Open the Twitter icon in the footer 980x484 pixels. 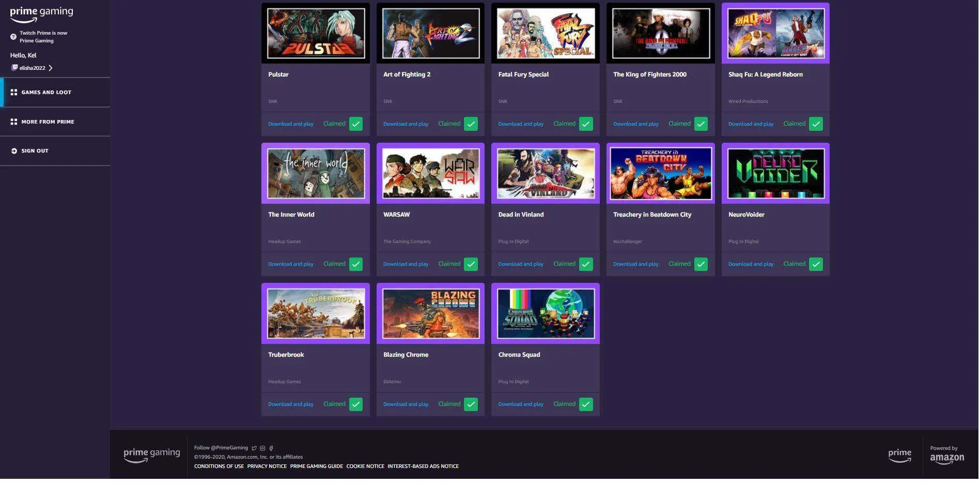pos(254,448)
